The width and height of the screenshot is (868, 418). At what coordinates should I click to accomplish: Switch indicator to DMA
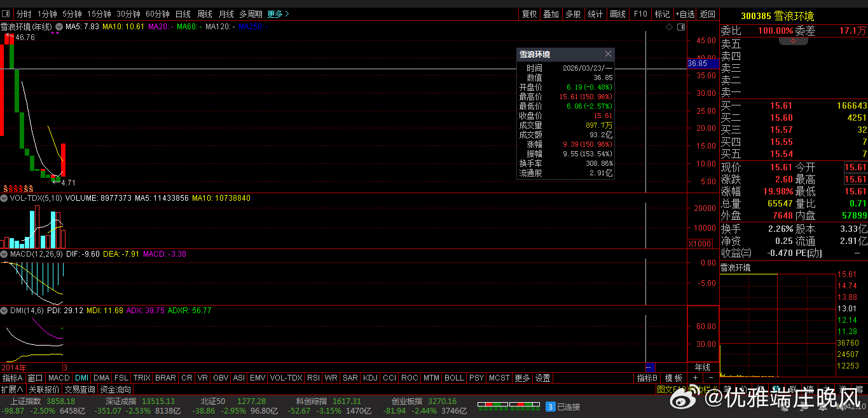click(101, 378)
